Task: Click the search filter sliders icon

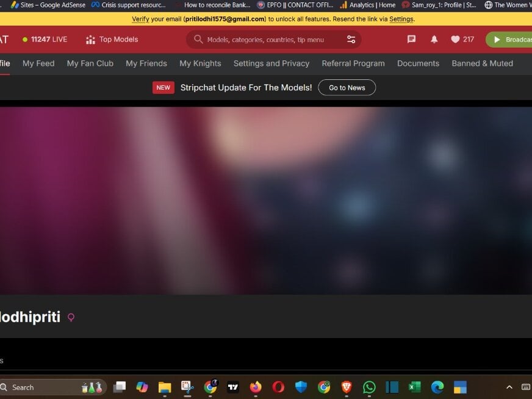Action: tap(351, 40)
